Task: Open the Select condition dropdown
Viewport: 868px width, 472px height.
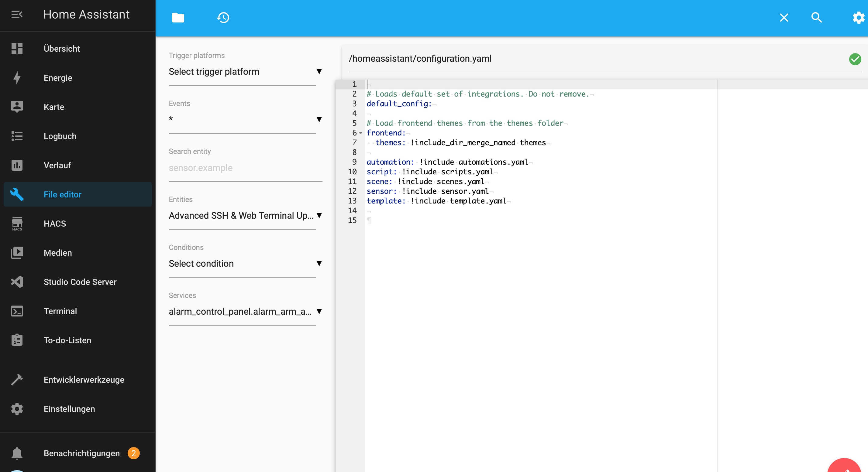Action: [245, 264]
